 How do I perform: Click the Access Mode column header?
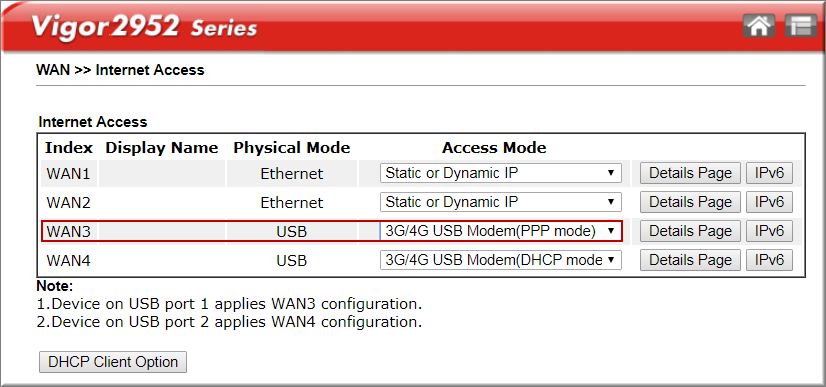(494, 148)
